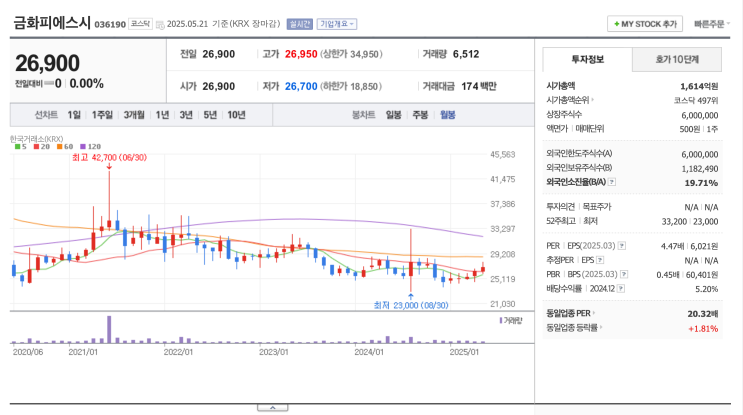
Task: Click the help icon beside BPS(2025.03)
Action: tap(624, 274)
